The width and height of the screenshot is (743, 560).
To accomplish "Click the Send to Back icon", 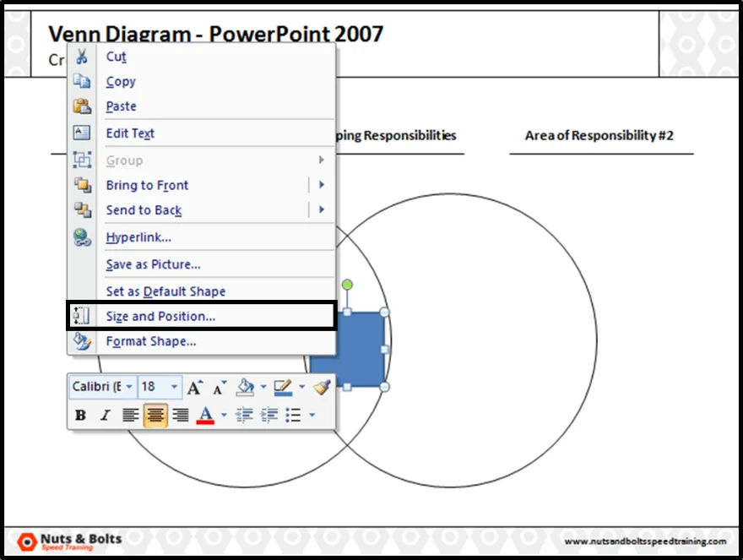I will pyautogui.click(x=82, y=209).
